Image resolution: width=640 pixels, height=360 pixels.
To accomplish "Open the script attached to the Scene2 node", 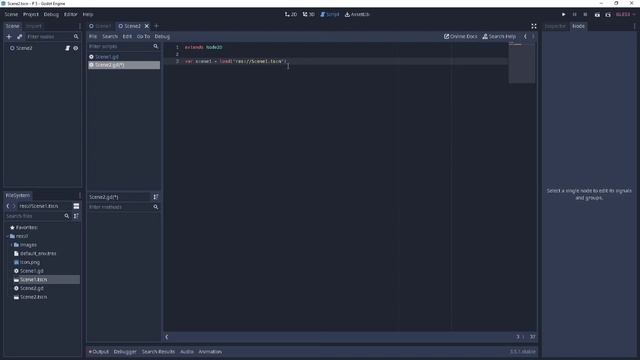I will 67,48.
